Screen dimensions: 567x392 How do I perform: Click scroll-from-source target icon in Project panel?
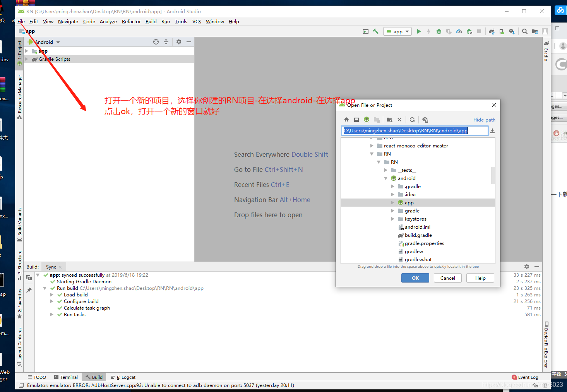click(156, 42)
